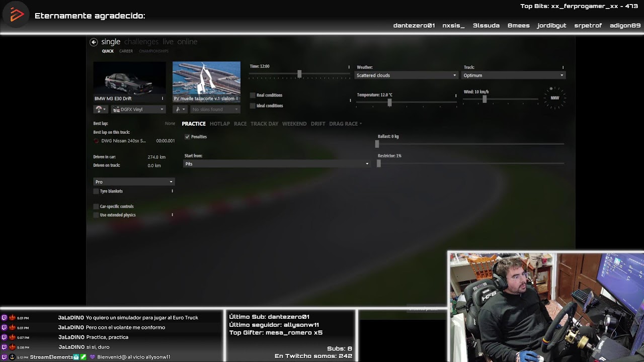Open the No skins found dropdown

pos(215,109)
